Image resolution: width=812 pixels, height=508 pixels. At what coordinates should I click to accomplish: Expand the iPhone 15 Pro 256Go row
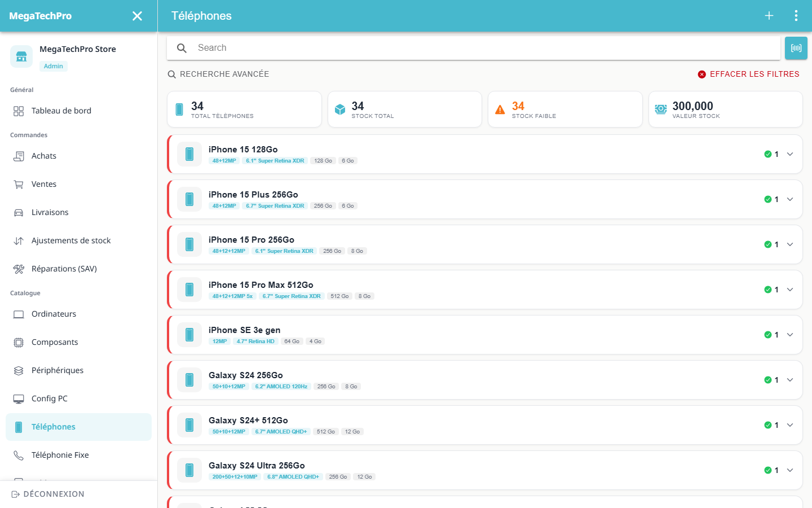(x=790, y=244)
